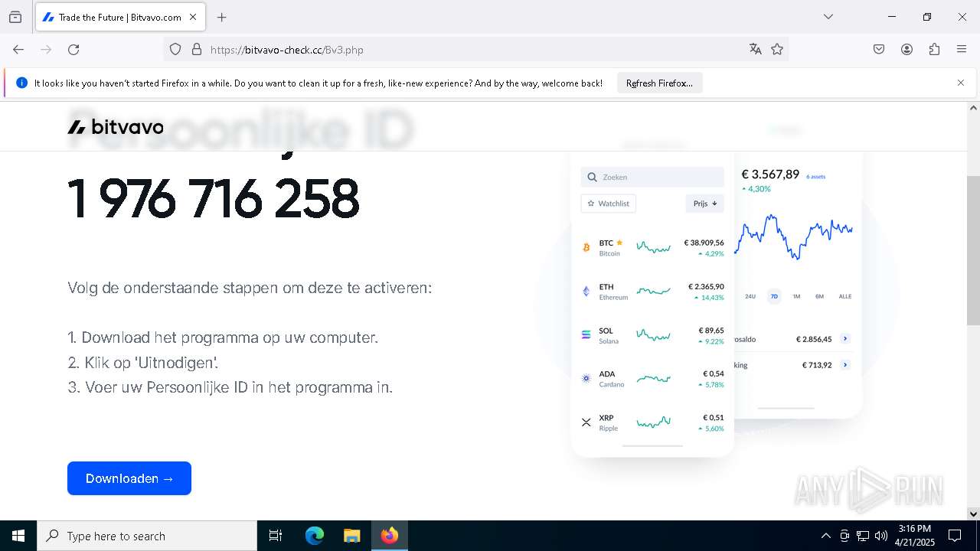The height and width of the screenshot is (551, 980).
Task: Click the Firefox taskbar icon
Action: tap(390, 536)
